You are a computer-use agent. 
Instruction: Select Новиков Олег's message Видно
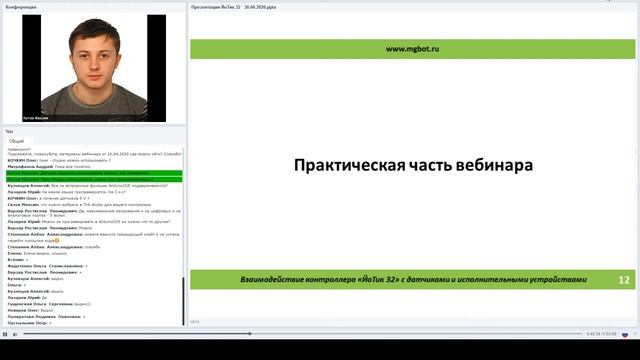click(x=30, y=310)
